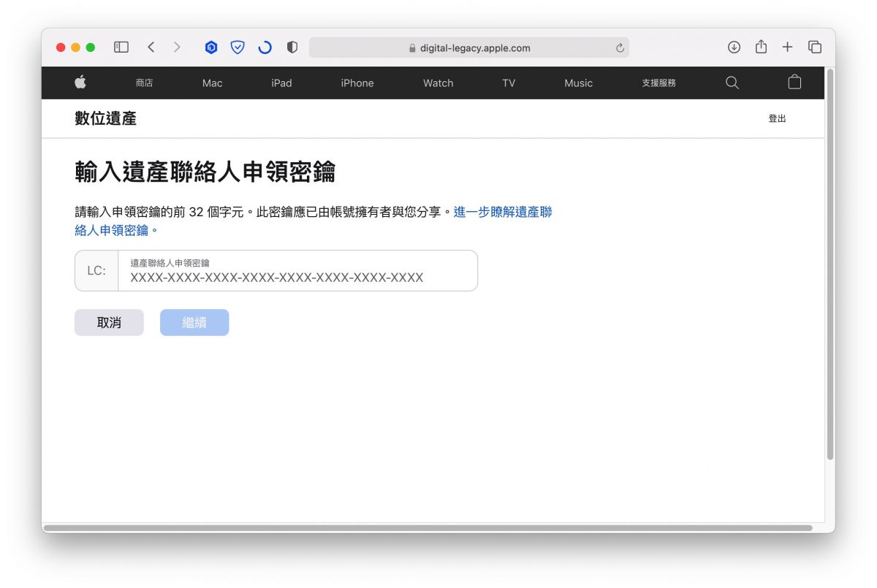Open the shopping bag icon
This screenshot has height=588, width=877.
[794, 83]
